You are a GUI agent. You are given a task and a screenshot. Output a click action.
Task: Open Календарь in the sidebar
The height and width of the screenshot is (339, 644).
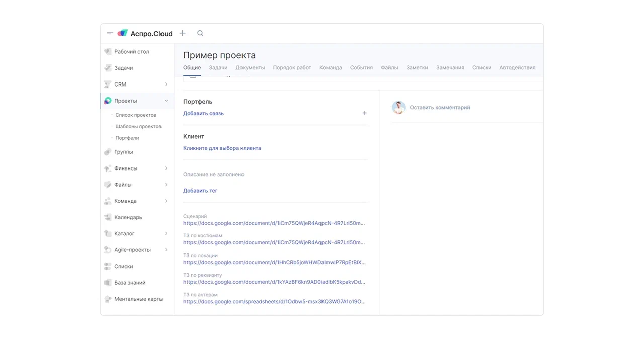click(x=128, y=217)
